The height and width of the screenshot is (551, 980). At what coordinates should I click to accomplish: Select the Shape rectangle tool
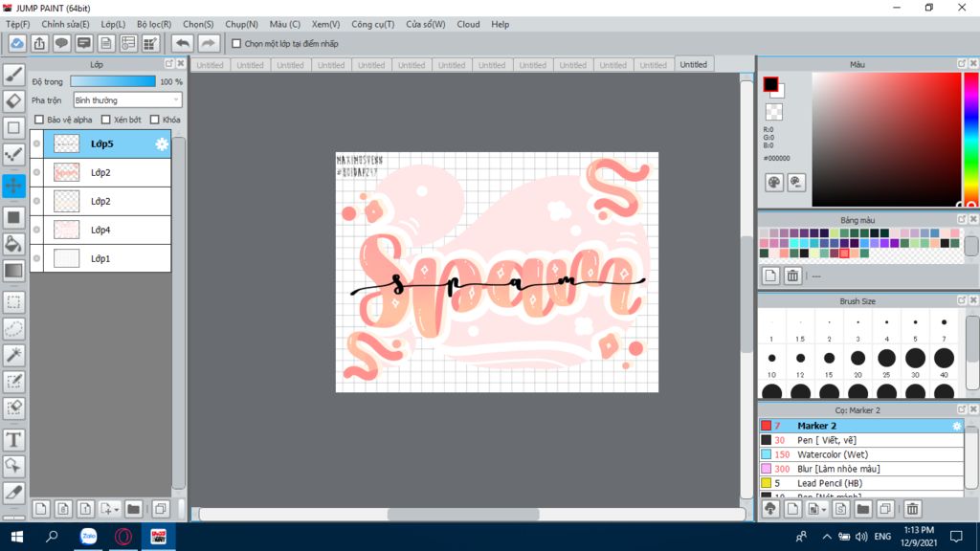(13, 127)
